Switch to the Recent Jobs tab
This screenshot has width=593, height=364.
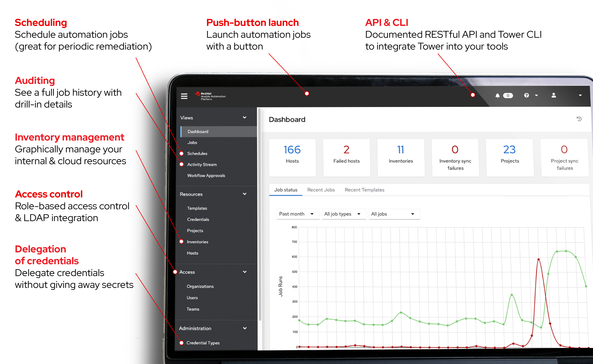(x=321, y=190)
